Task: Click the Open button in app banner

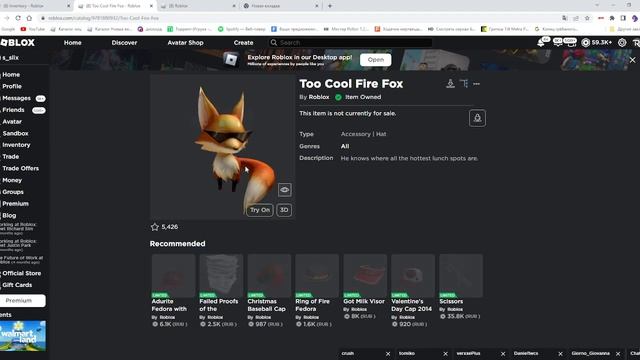Action: pyautogui.click(x=376, y=60)
